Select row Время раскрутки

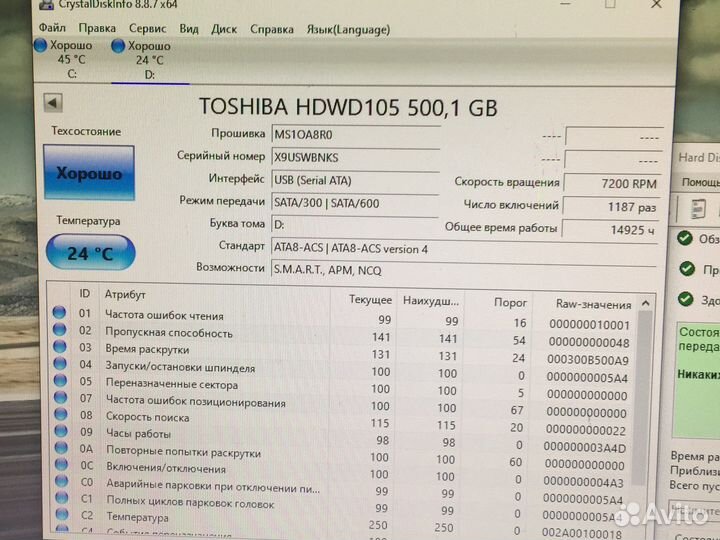[x=342, y=353]
